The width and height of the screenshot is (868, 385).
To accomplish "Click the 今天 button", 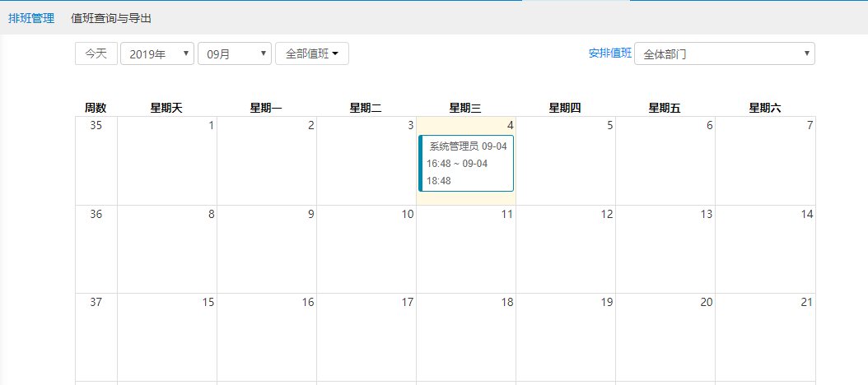I will [96, 53].
